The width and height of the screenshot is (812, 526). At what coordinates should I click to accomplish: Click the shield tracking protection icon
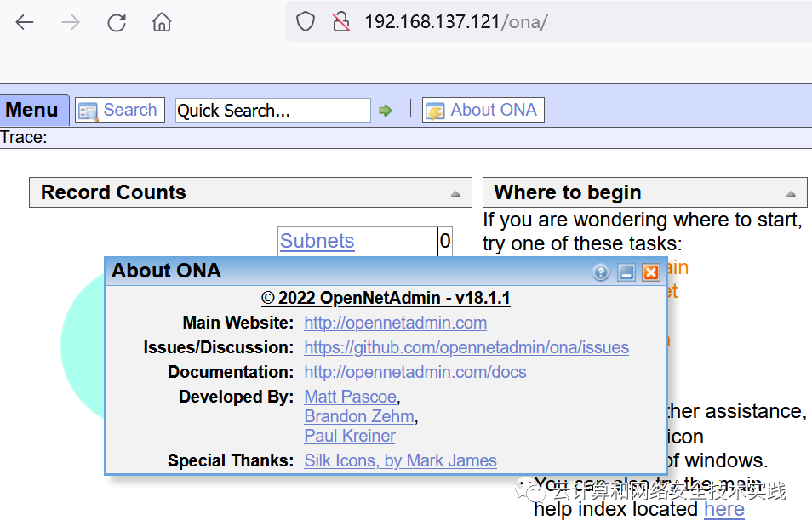point(306,22)
